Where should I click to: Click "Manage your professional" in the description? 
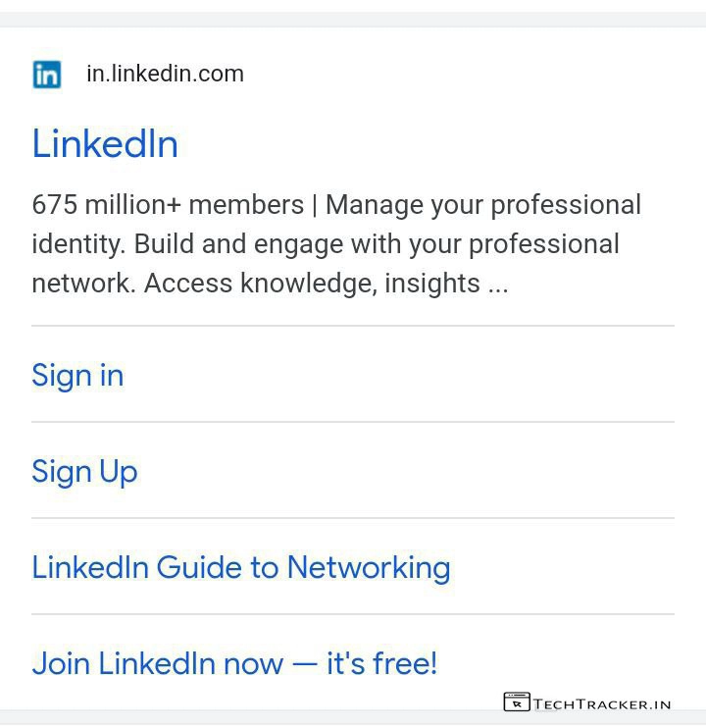click(482, 205)
